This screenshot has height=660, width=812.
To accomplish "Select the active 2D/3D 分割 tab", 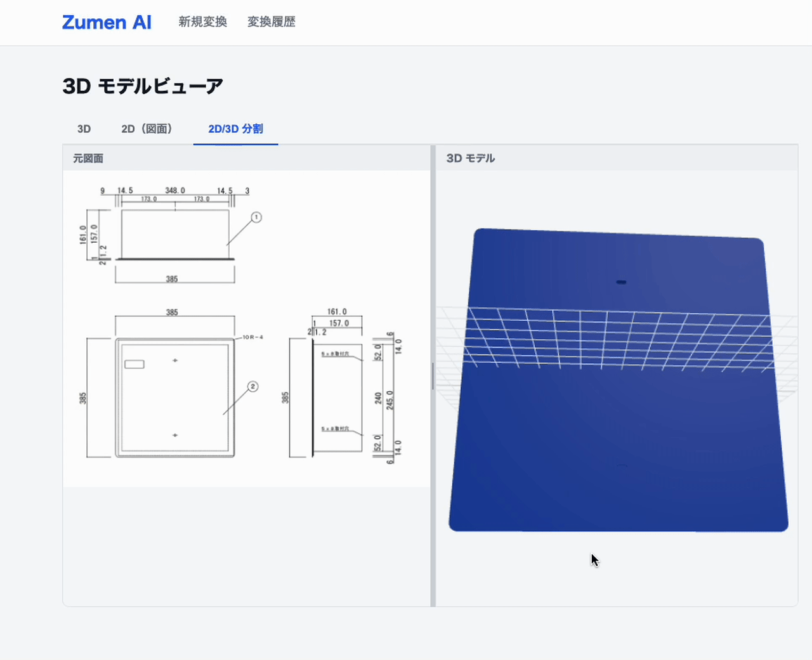I will coord(235,129).
